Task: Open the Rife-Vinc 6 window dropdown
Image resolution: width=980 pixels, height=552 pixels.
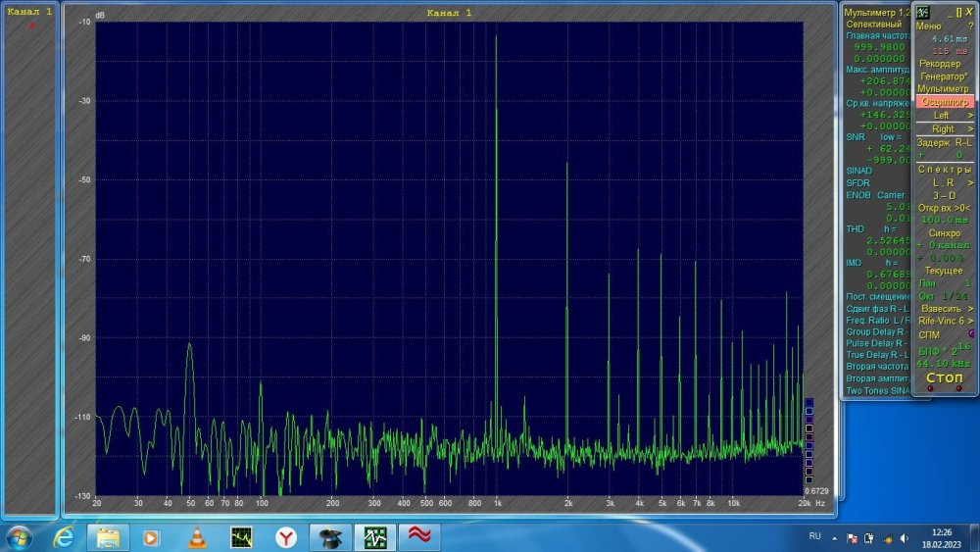Action: 945,321
